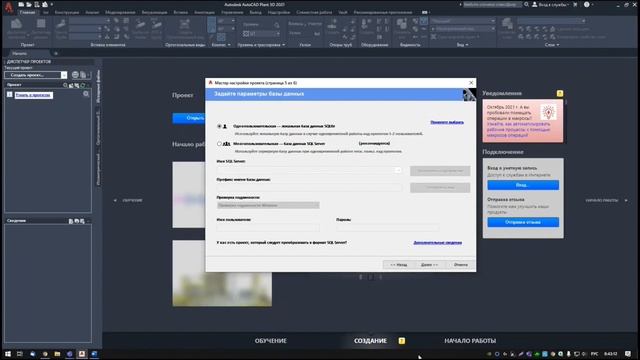640x360 pixels.
Task: Click the blue 'Вход' sign-in button
Action: click(x=523, y=185)
